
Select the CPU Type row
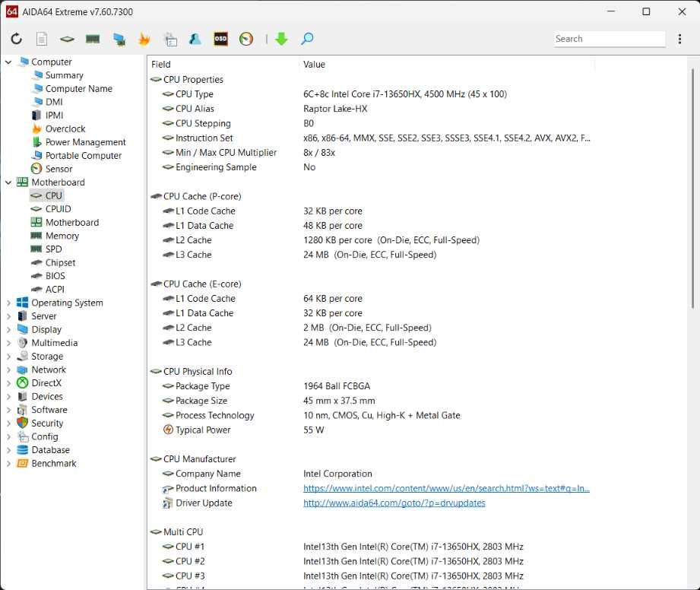372,94
